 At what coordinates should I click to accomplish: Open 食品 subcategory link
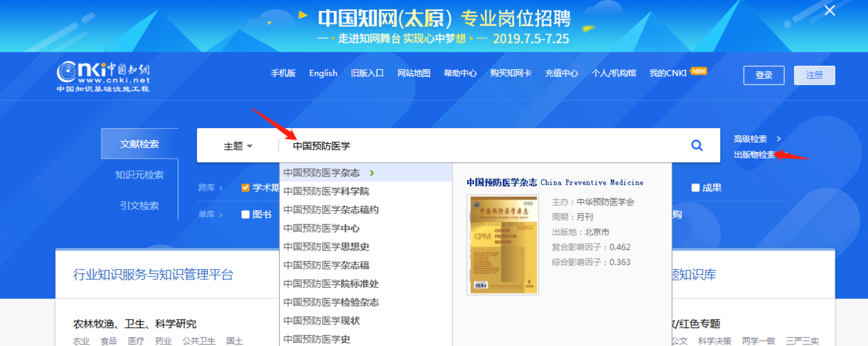(108, 341)
